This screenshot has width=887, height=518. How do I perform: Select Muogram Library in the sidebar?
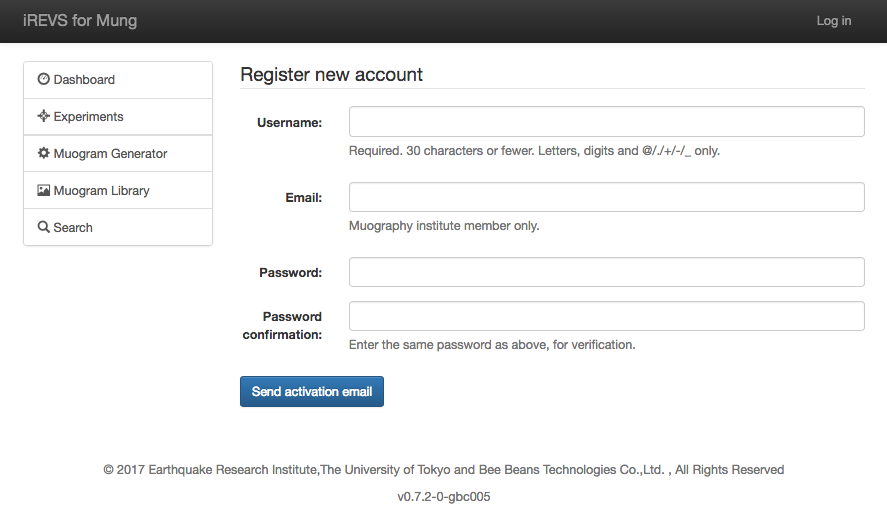(101, 191)
